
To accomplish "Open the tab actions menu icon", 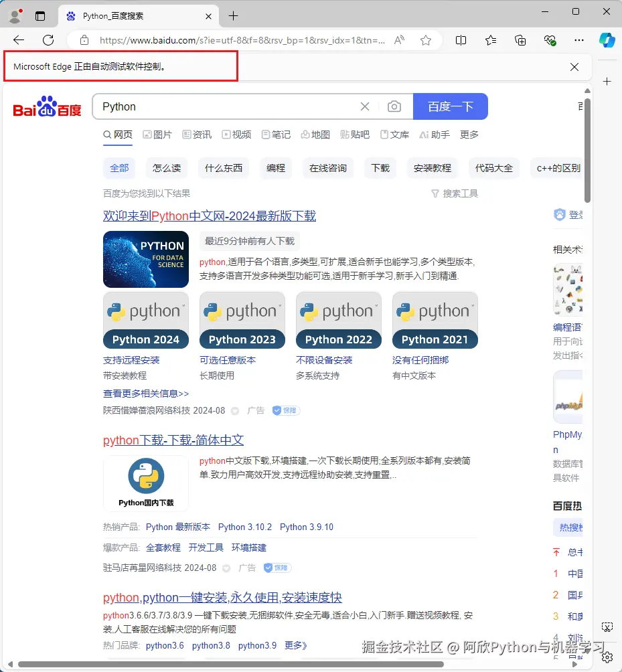I will pos(40,16).
